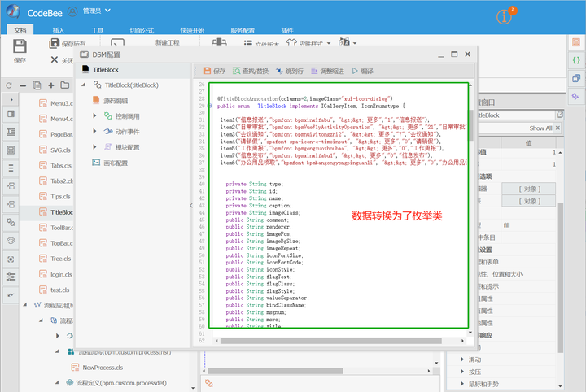Click the refresh icon above file tree
586x392 pixels.
(x=9, y=85)
